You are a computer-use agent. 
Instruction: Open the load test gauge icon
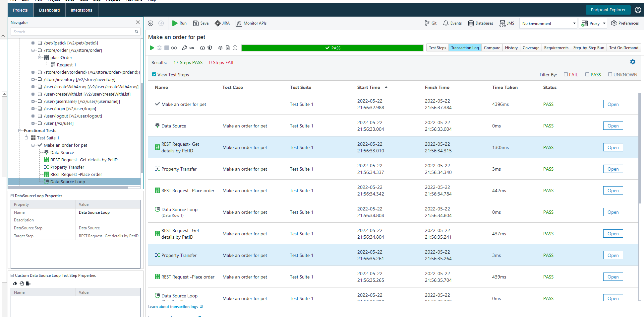203,48
